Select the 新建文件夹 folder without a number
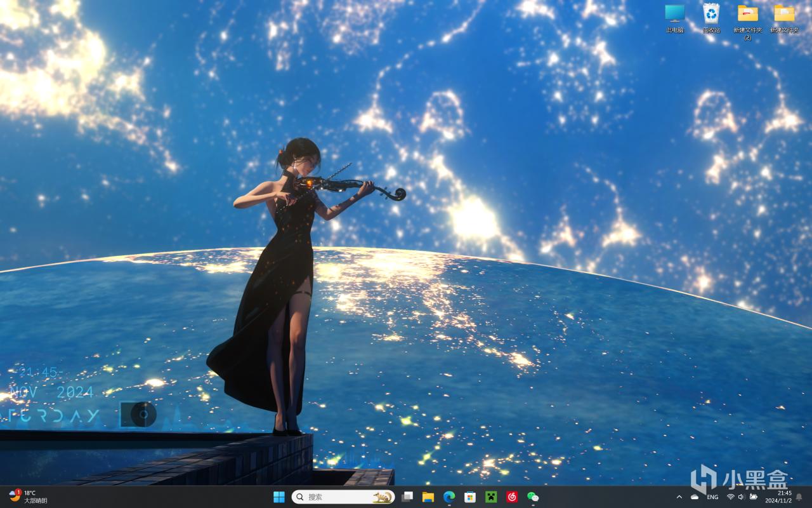Viewport: 812px width, 508px height. [784, 18]
